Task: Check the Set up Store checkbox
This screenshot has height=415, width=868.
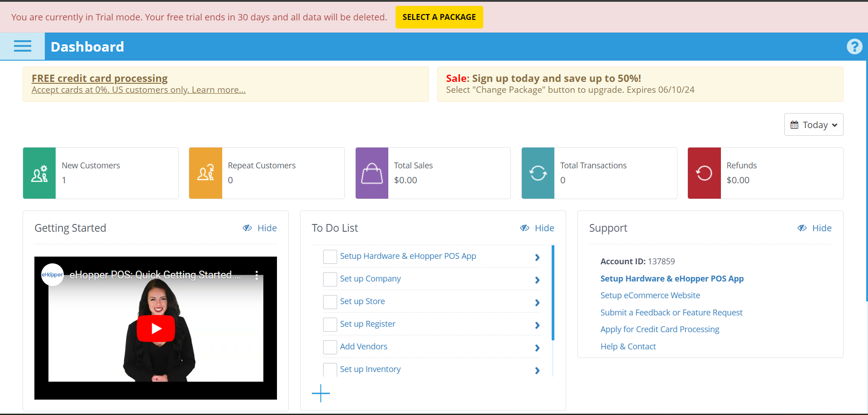Action: (x=330, y=302)
